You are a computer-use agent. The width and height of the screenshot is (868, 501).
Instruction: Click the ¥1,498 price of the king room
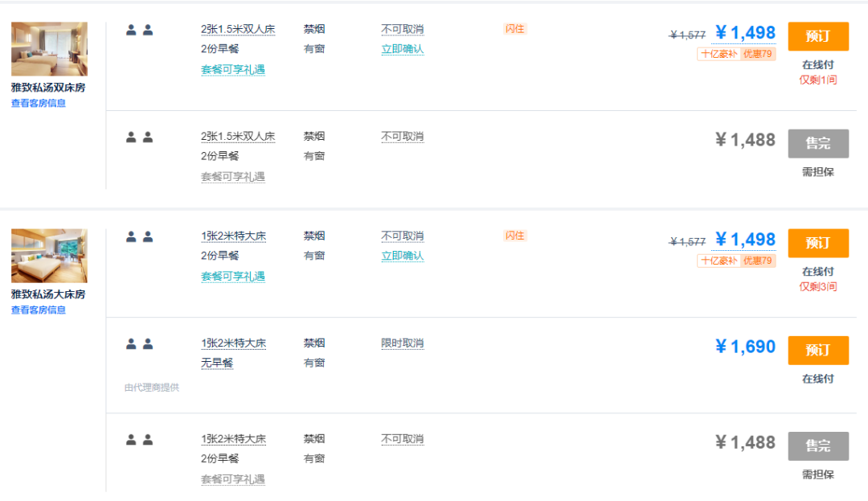point(745,240)
